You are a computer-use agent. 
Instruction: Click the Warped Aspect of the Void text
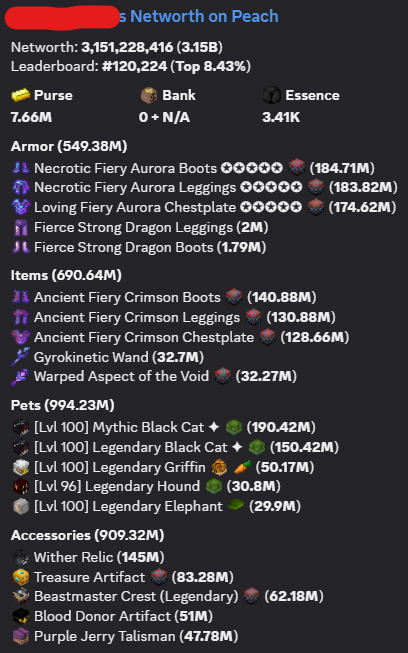coord(121,376)
